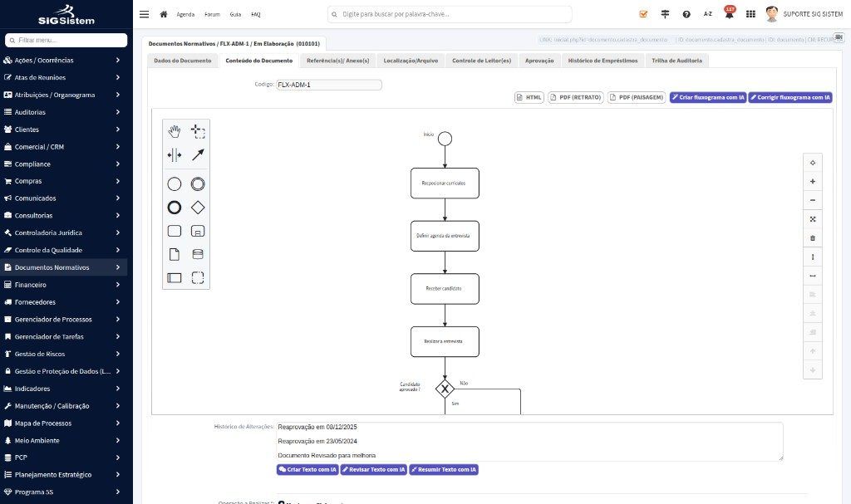Pick the data store shape

[x=198, y=254]
